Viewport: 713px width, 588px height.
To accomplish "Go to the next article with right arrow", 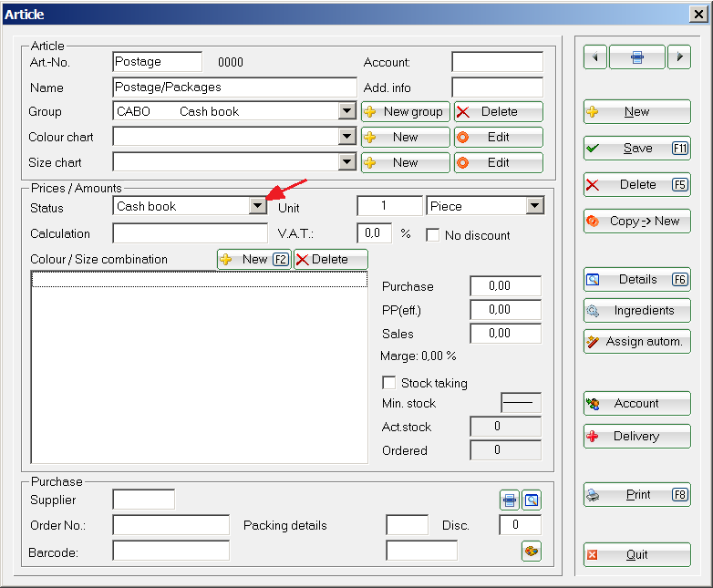I will tap(678, 57).
